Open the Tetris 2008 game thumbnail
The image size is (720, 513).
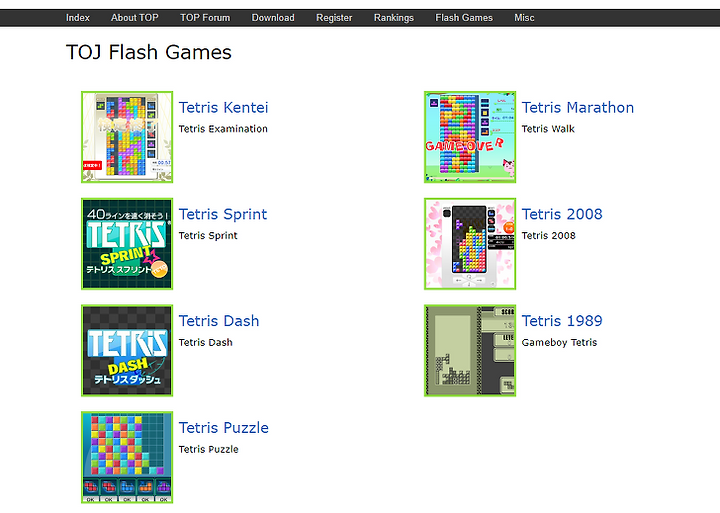(x=470, y=244)
